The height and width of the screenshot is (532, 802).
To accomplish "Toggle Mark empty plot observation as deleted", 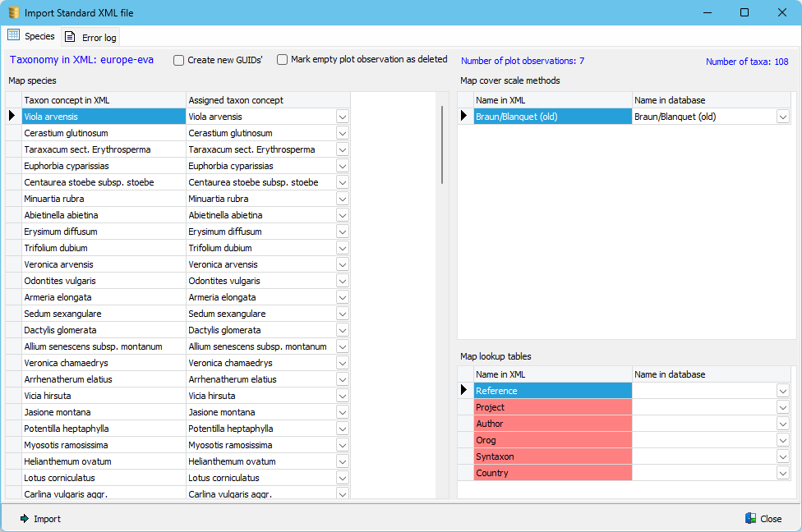I will click(283, 59).
